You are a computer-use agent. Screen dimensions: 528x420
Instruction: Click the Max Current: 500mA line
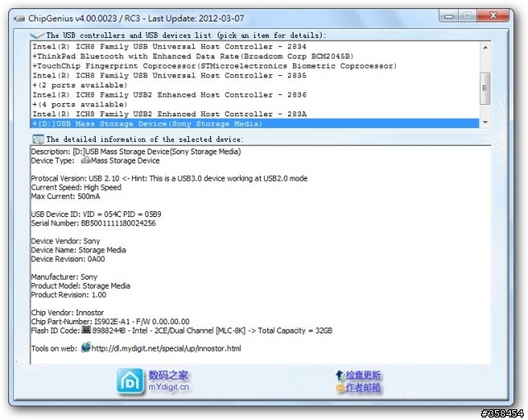[x=65, y=196]
